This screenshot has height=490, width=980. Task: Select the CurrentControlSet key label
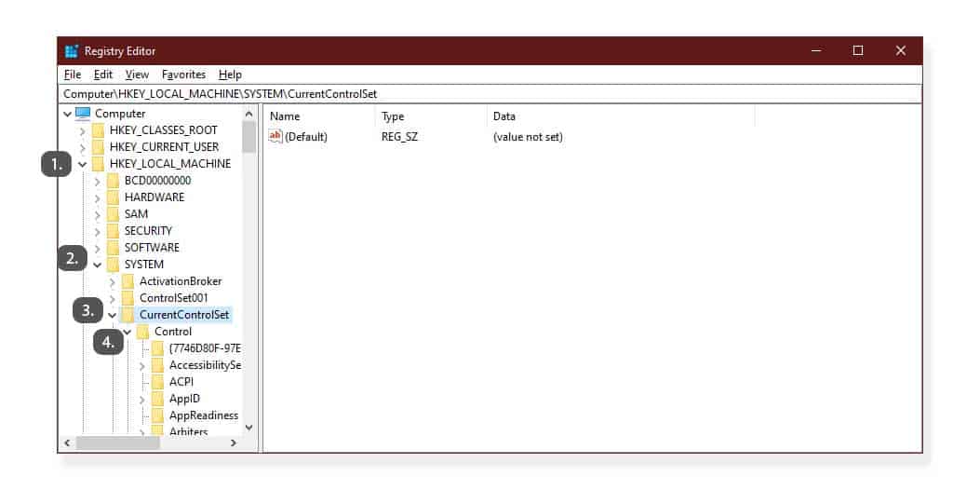(184, 315)
